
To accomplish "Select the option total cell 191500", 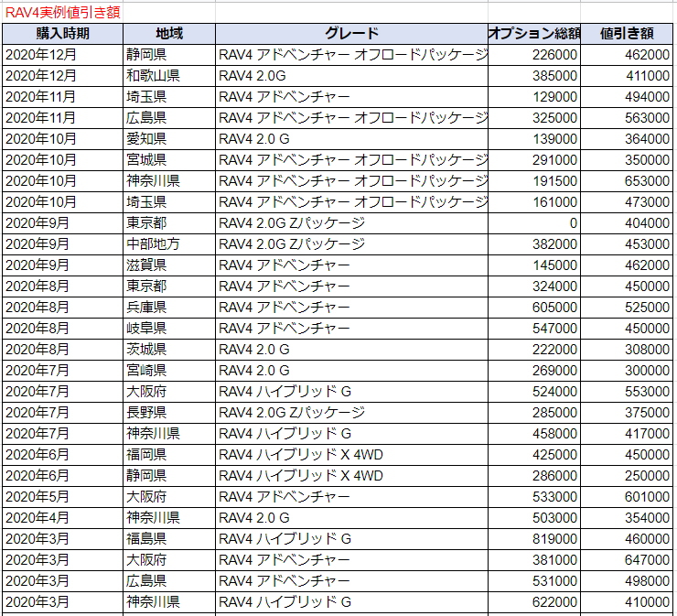I will click(x=534, y=181).
